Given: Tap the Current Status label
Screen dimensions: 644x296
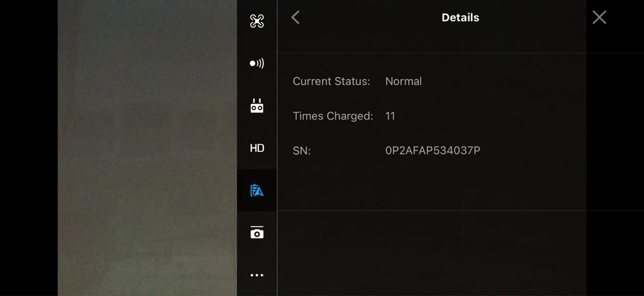Looking at the screenshot, I should [x=332, y=81].
